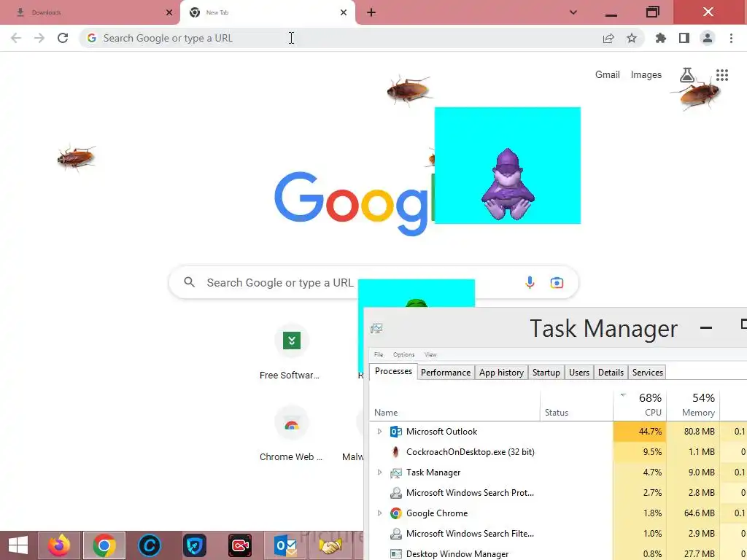Open the Services tab

(648, 373)
